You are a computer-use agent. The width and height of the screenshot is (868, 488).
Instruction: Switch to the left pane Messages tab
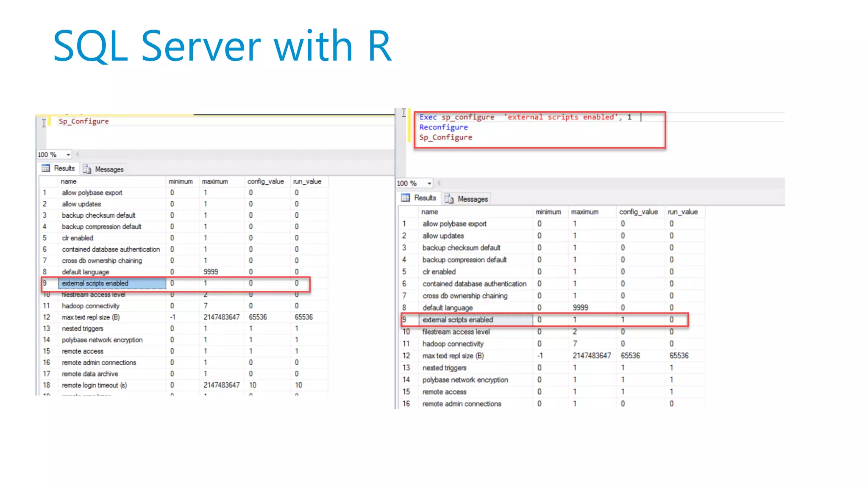109,169
